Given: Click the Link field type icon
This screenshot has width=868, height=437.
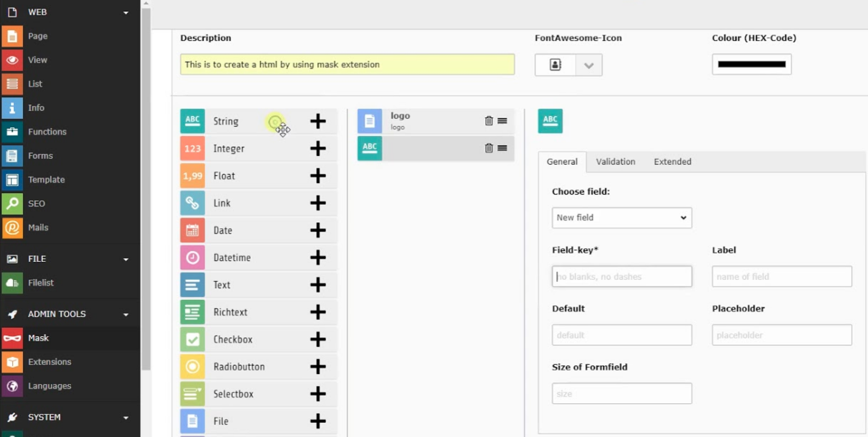Looking at the screenshot, I should (x=193, y=203).
